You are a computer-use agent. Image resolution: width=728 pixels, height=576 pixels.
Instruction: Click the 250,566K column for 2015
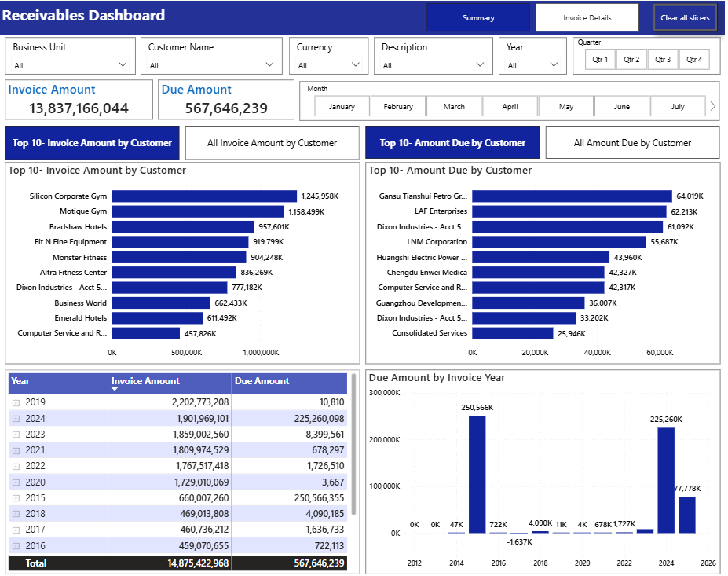tap(477, 475)
